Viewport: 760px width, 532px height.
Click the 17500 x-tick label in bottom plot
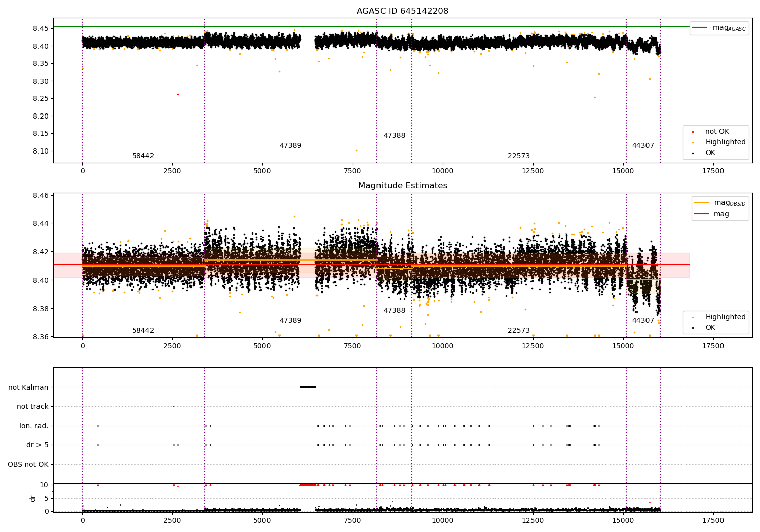pyautogui.click(x=713, y=520)
